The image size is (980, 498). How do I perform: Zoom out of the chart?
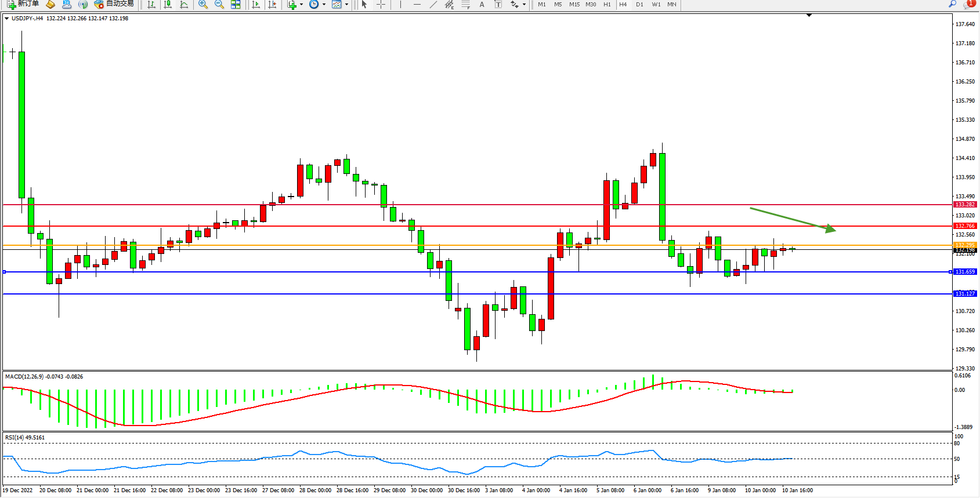point(219,4)
